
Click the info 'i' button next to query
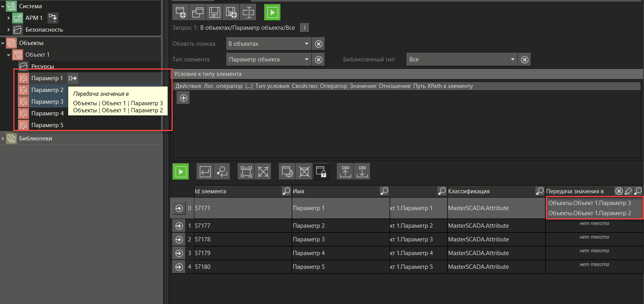304,27
